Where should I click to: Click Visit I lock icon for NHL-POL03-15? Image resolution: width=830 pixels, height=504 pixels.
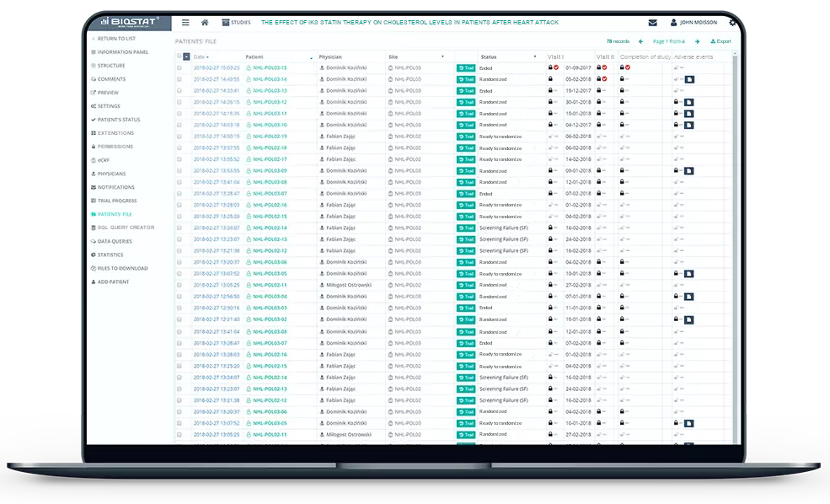tap(550, 67)
